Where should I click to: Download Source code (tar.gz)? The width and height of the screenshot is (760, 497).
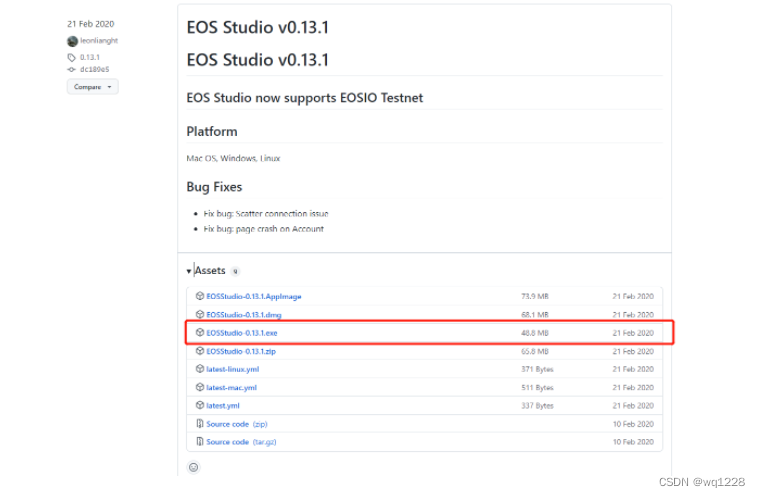pyautogui.click(x=241, y=442)
